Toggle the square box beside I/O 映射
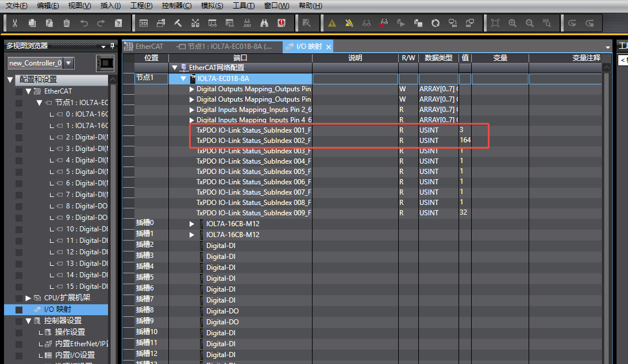 [x=19, y=309]
